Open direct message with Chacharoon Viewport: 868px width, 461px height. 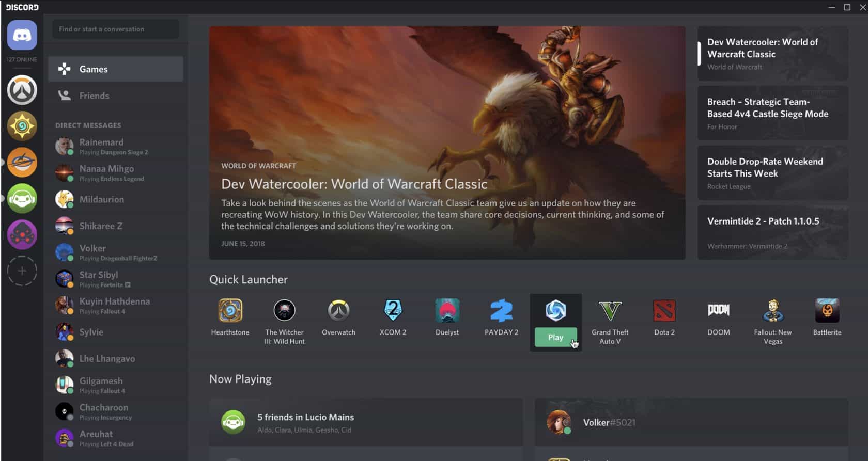116,411
